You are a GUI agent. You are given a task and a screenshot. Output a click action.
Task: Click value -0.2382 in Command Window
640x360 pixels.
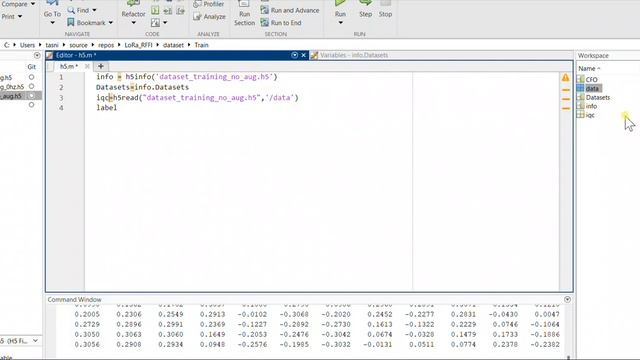point(545,344)
